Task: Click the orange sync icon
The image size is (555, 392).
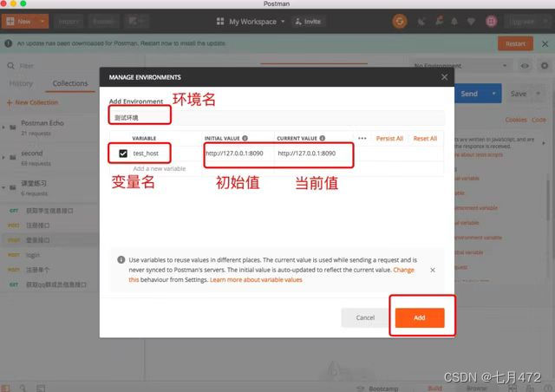Action: (x=400, y=22)
